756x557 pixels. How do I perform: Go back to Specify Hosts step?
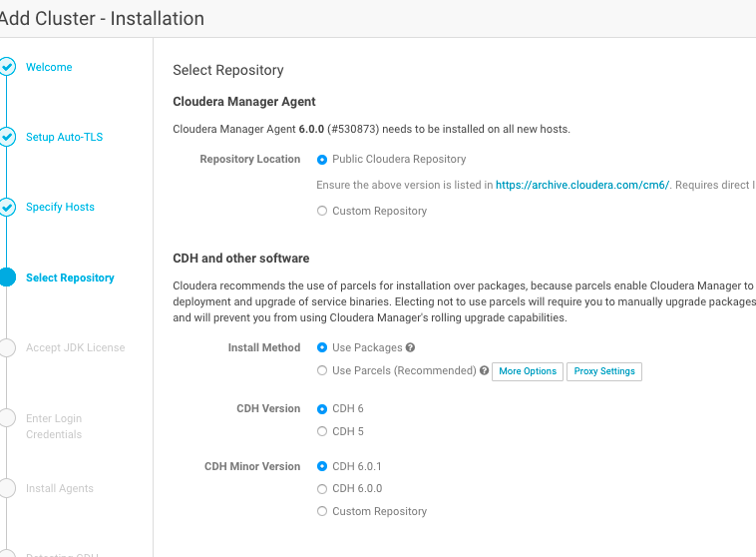coord(60,208)
